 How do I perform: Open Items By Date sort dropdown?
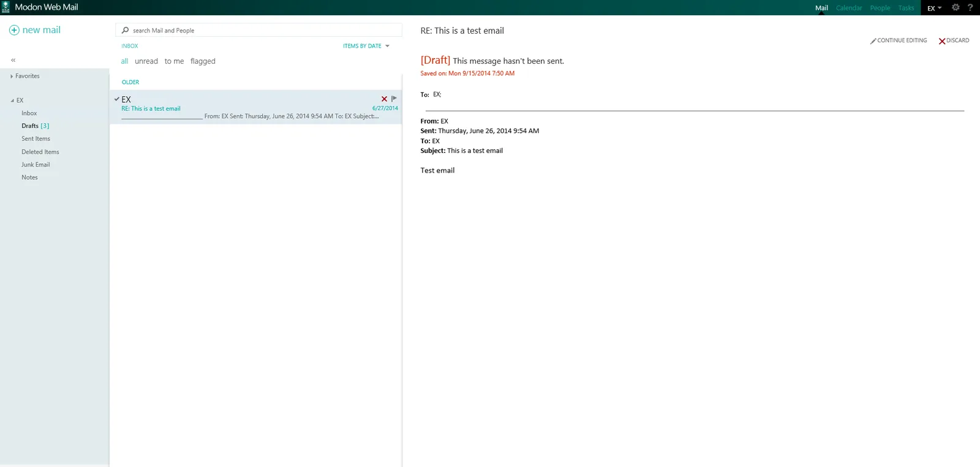366,46
